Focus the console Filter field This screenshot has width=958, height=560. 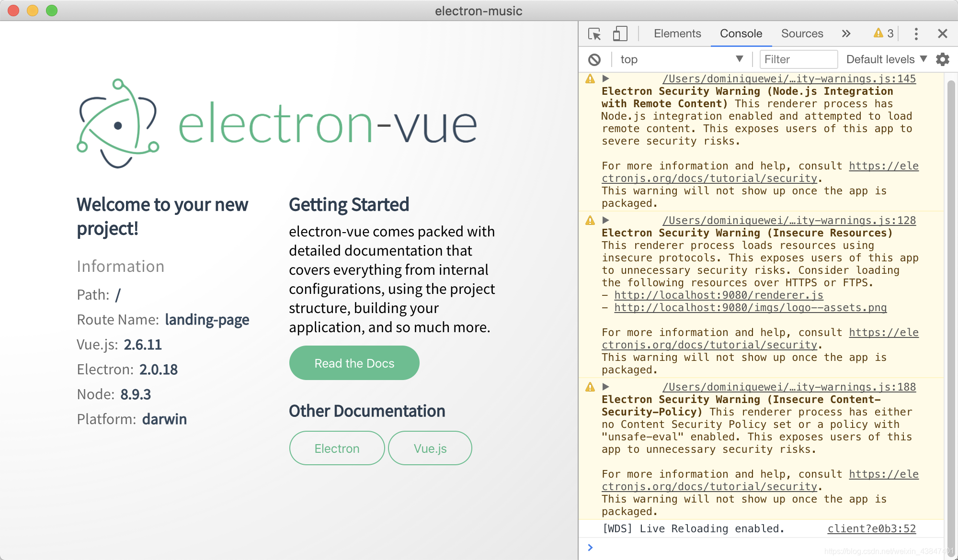(798, 59)
